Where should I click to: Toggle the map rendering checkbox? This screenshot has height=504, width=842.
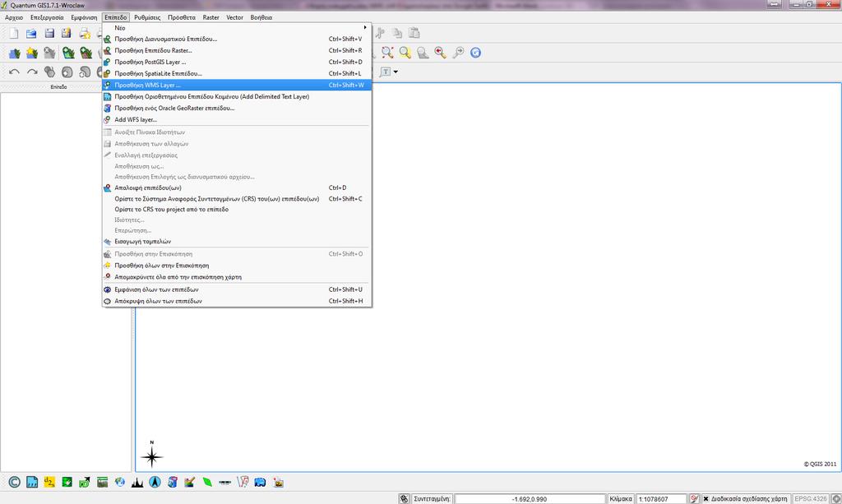click(706, 498)
